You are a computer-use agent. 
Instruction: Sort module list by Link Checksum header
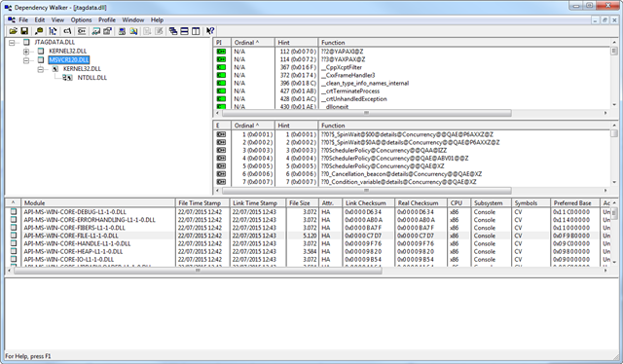pyautogui.click(x=368, y=203)
